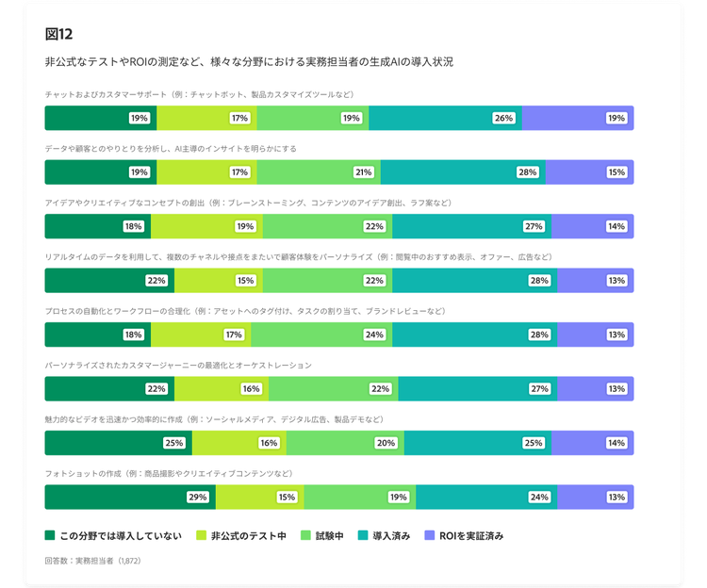
Task: Click the teal 27% segment in アイデア row
Action: (471, 226)
